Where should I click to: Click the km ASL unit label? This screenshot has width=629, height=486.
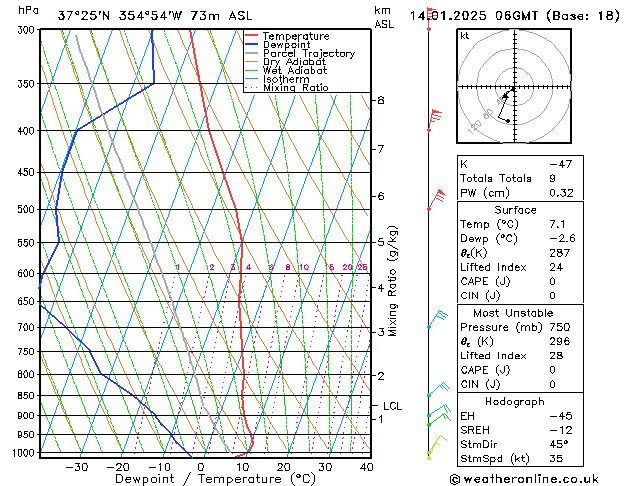383,17
